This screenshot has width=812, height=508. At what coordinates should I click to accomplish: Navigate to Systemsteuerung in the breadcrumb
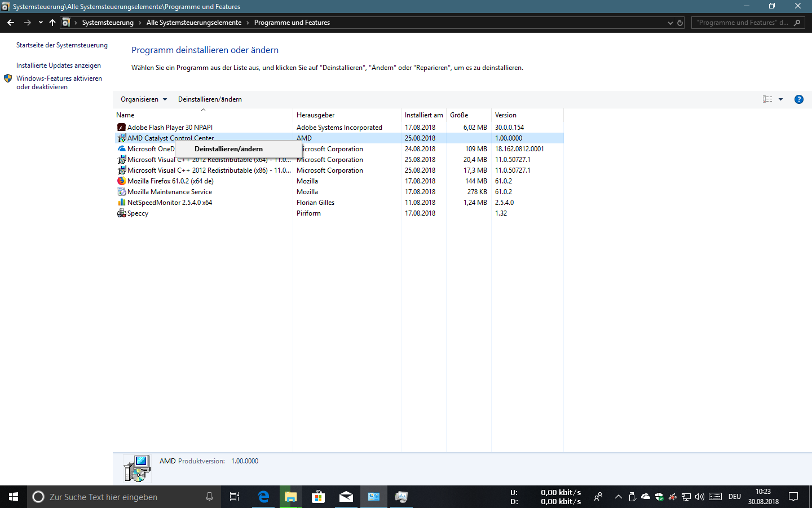point(108,23)
